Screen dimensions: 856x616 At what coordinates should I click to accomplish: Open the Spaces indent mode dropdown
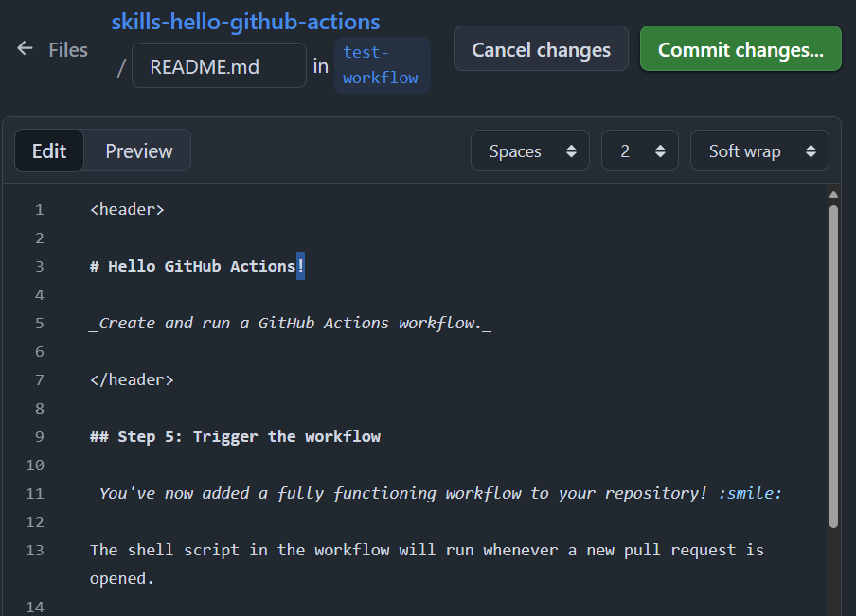(x=529, y=151)
